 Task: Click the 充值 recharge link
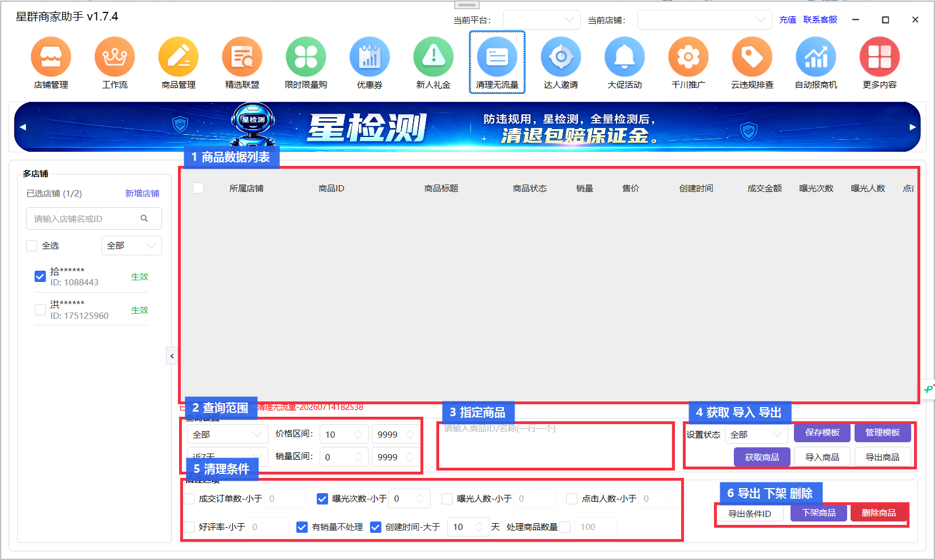[x=788, y=20]
